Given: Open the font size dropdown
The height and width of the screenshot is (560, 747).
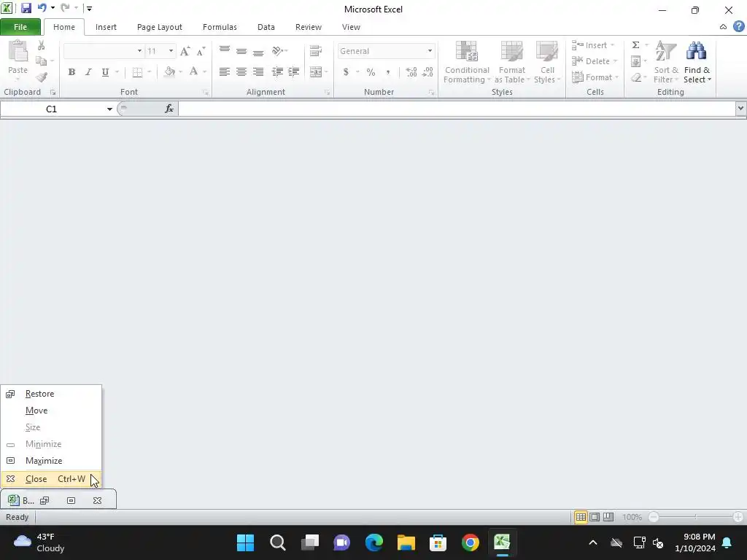Looking at the screenshot, I should (171, 51).
